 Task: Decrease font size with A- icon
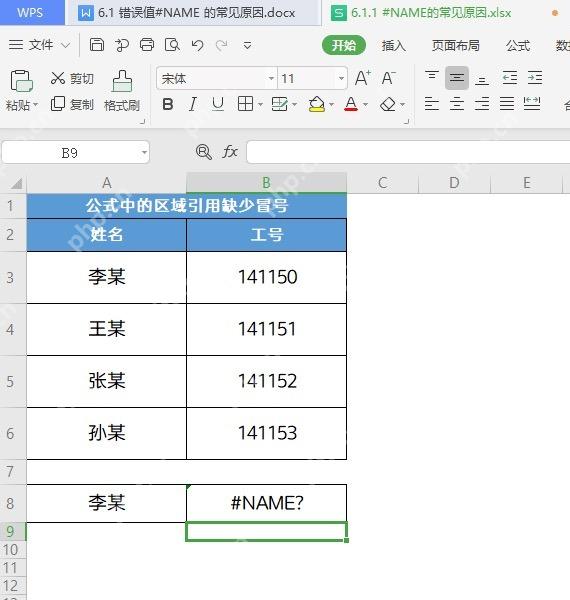pos(389,78)
